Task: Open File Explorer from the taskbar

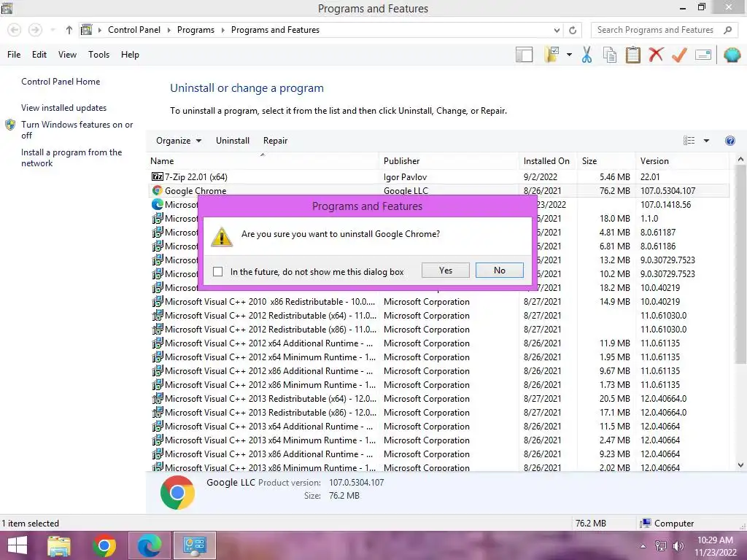Action: (59, 545)
